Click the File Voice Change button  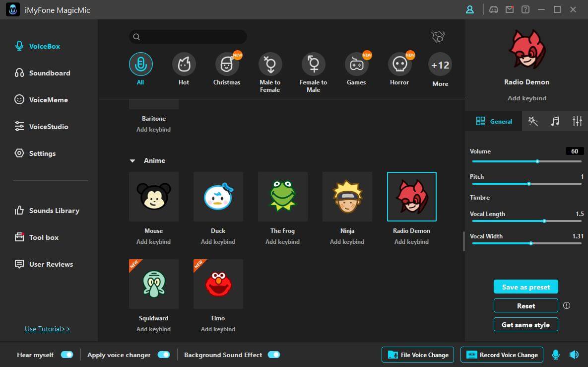click(x=418, y=355)
